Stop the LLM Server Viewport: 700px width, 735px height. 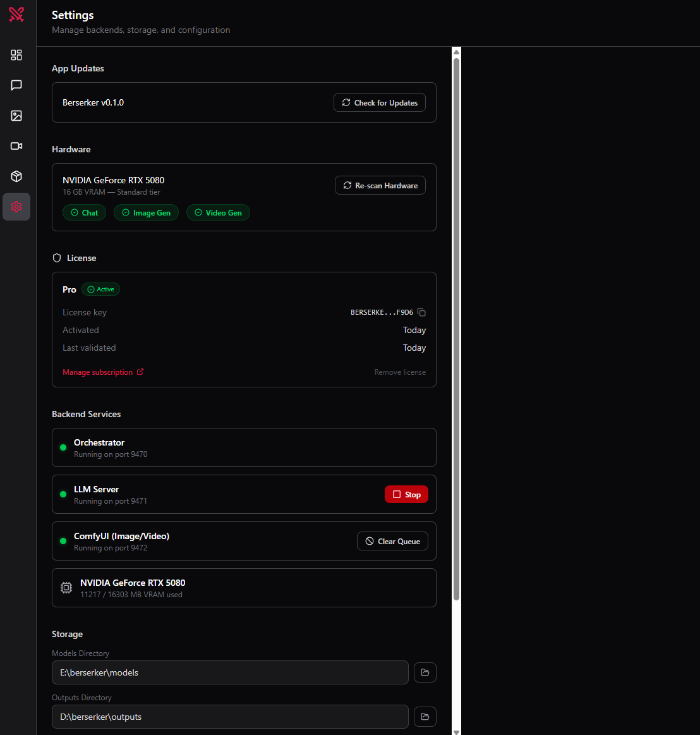(x=406, y=494)
